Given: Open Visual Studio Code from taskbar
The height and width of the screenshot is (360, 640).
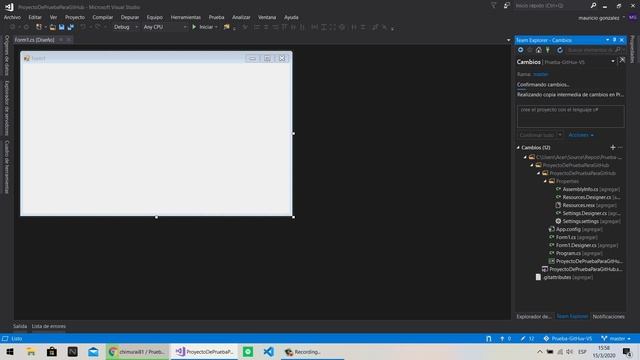Looking at the screenshot, I should (269, 352).
